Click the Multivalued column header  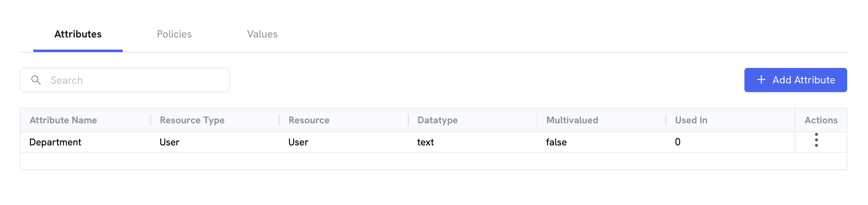tap(572, 120)
